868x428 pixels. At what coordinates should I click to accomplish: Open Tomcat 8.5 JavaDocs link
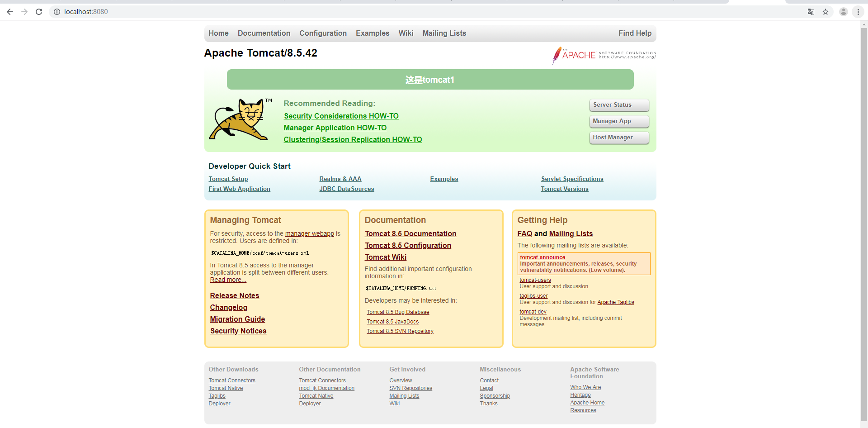pyautogui.click(x=392, y=322)
